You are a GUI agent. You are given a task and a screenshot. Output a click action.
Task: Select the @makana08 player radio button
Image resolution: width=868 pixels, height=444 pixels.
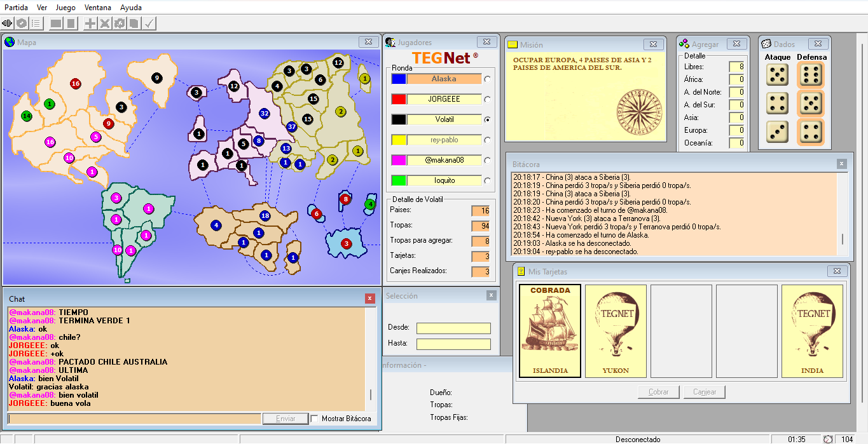(x=488, y=160)
